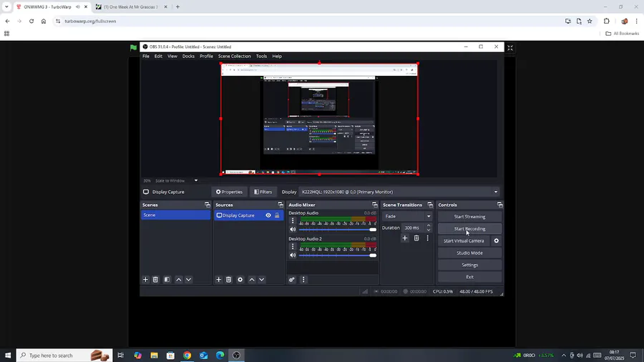Click the green flag icon in TurboWarp

pos(133,48)
